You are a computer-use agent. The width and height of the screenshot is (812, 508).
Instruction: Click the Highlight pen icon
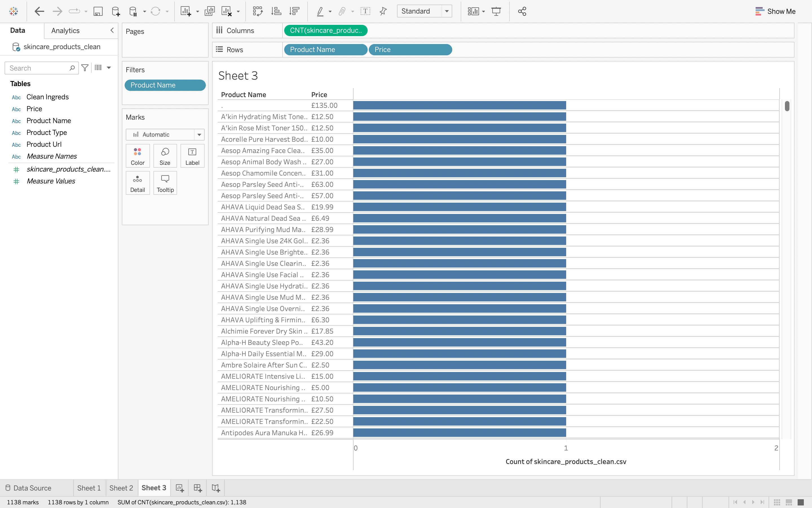[320, 11]
